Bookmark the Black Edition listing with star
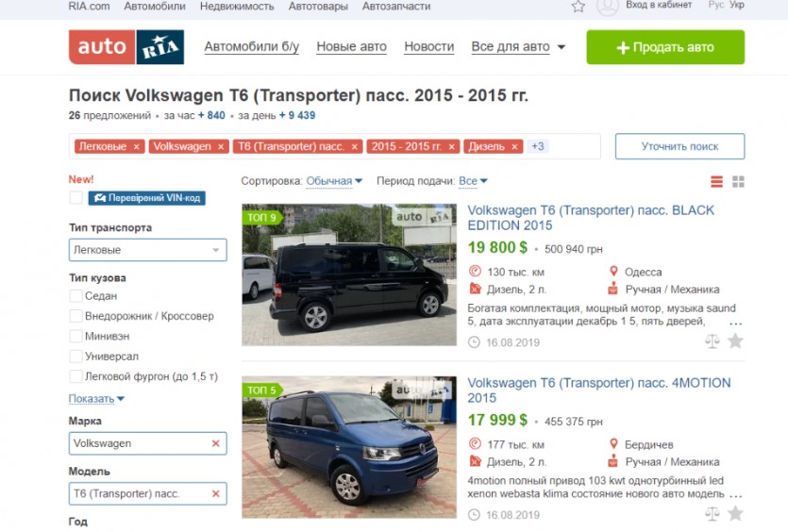788x532 pixels. click(735, 341)
